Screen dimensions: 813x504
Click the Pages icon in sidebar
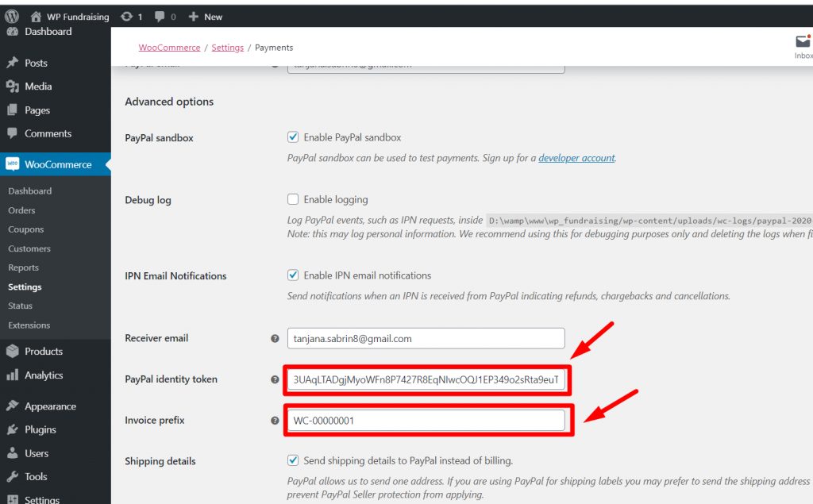point(13,110)
